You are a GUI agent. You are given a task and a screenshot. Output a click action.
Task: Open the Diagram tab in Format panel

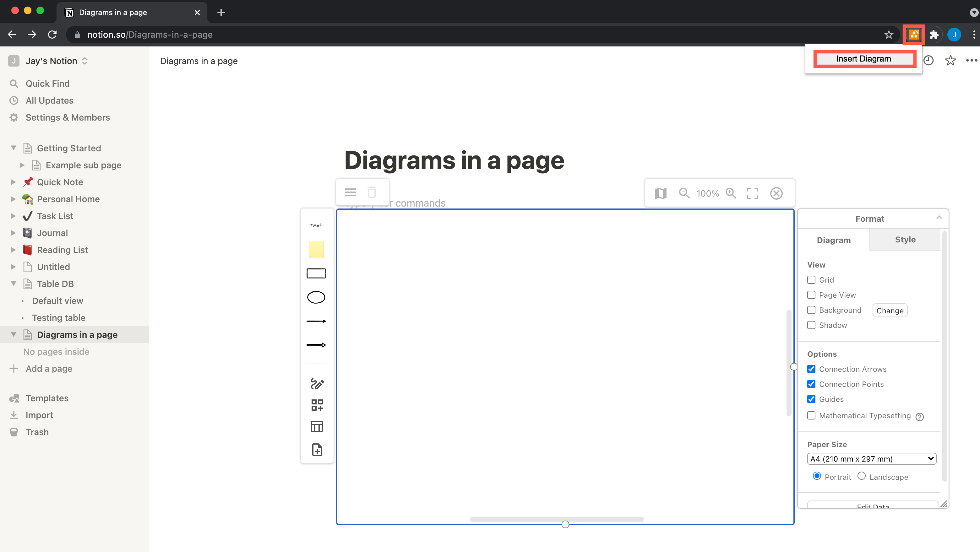coord(834,240)
